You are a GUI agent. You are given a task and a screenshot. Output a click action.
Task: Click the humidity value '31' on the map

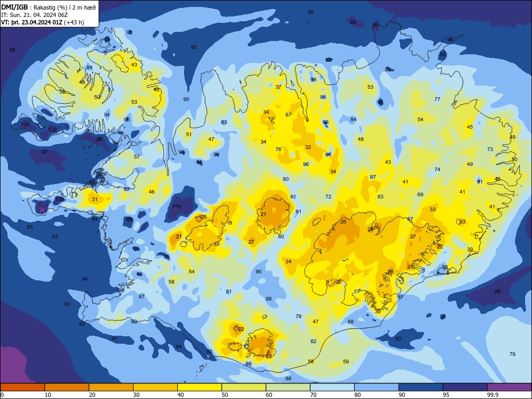click(x=95, y=199)
